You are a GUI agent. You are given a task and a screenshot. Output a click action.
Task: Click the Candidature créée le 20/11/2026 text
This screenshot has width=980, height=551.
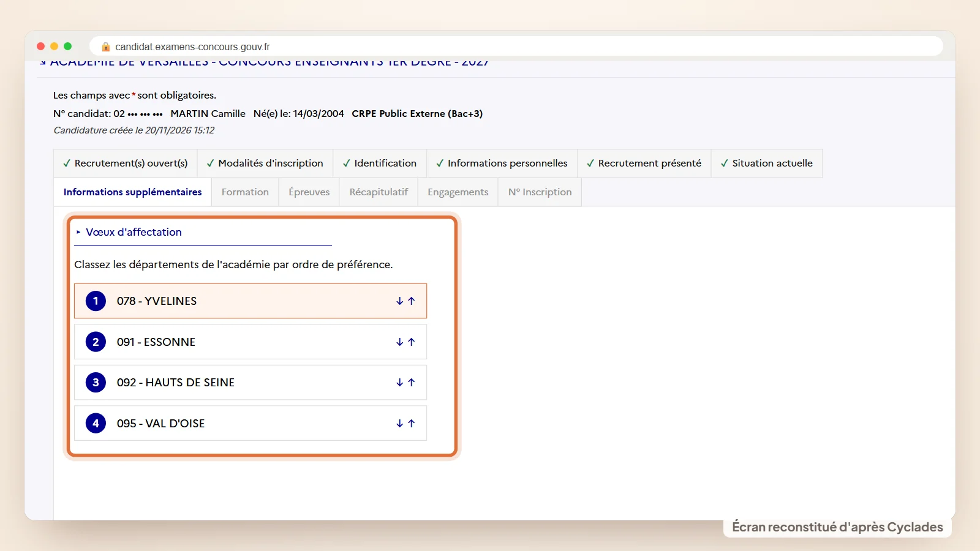[134, 130]
